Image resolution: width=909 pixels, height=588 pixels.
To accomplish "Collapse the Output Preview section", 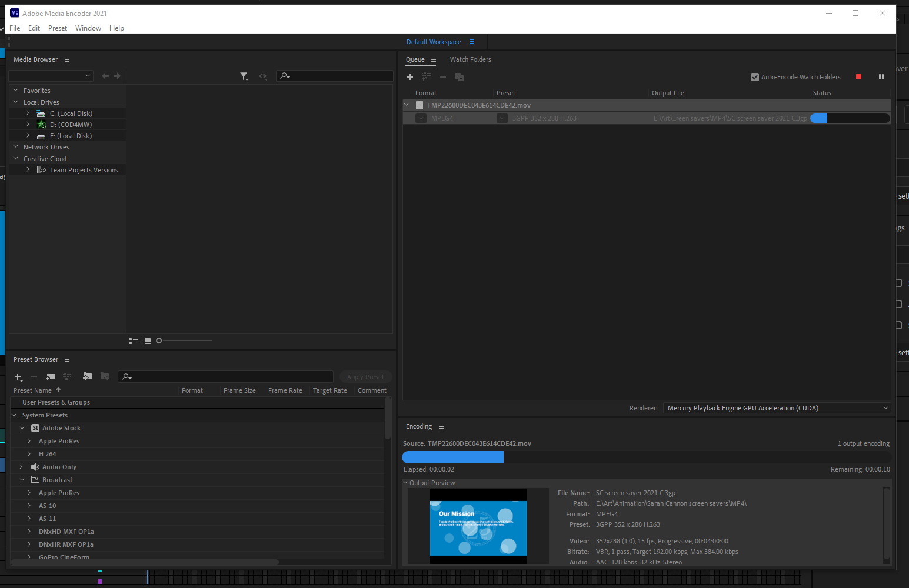I will click(x=405, y=482).
